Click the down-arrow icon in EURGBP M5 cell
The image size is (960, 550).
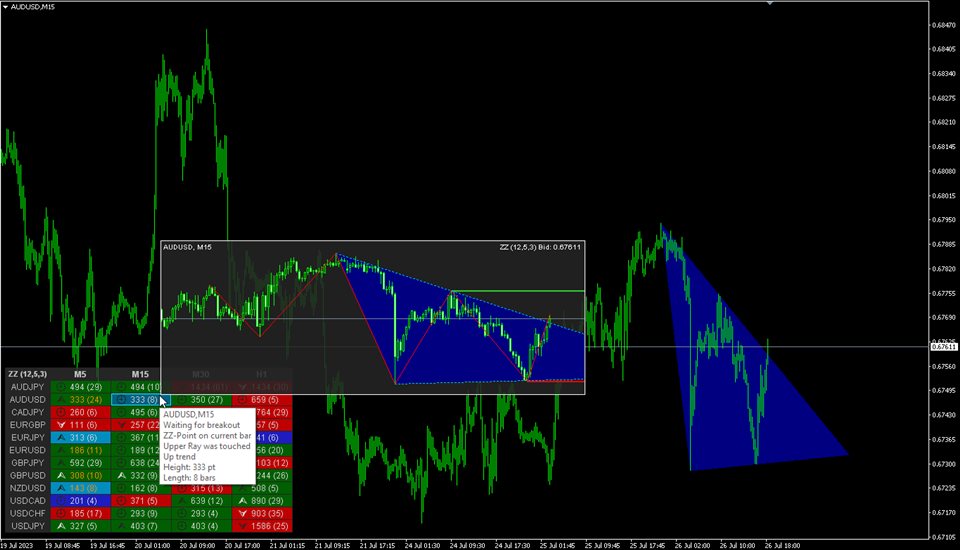tap(61, 425)
